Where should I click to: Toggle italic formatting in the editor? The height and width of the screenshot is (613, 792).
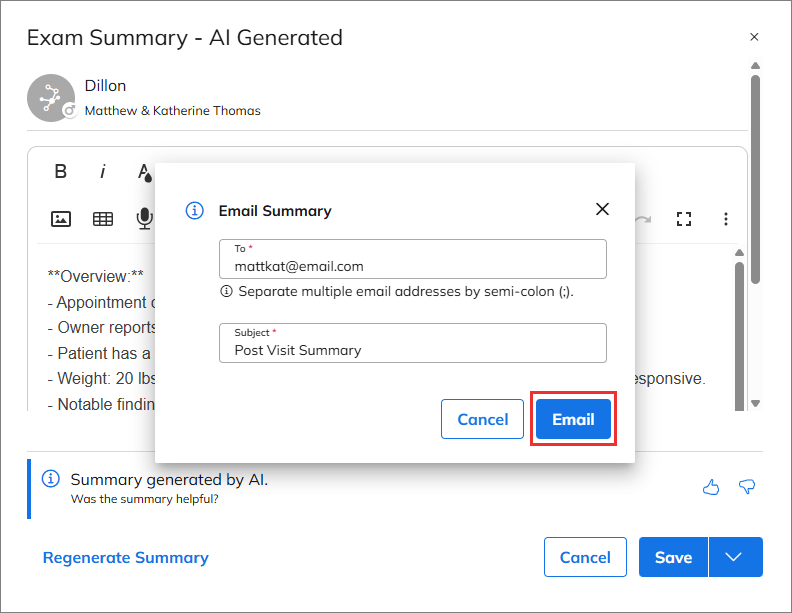(103, 172)
